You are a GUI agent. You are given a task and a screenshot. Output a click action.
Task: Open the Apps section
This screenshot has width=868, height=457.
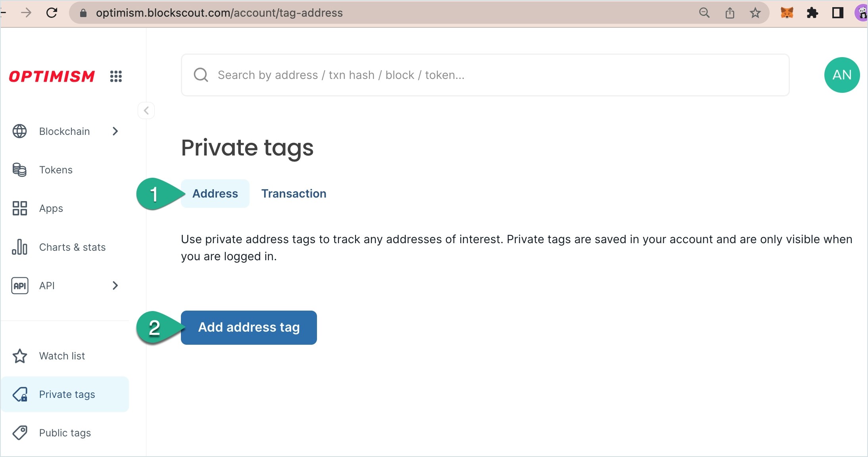click(51, 208)
